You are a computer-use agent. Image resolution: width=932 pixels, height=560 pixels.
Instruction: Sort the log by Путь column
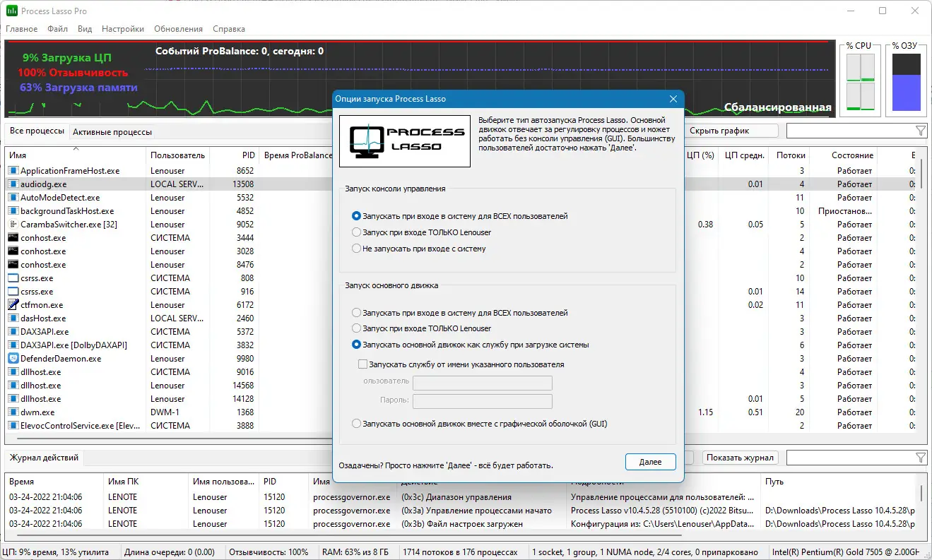pos(840,482)
